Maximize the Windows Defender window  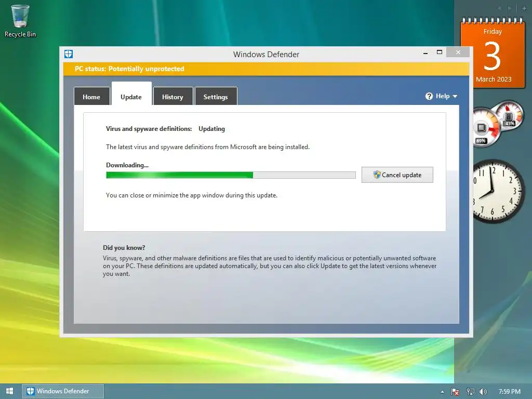pyautogui.click(x=440, y=52)
